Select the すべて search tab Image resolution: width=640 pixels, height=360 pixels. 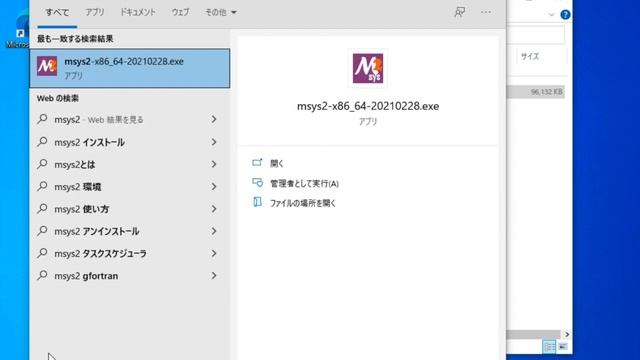[57, 13]
